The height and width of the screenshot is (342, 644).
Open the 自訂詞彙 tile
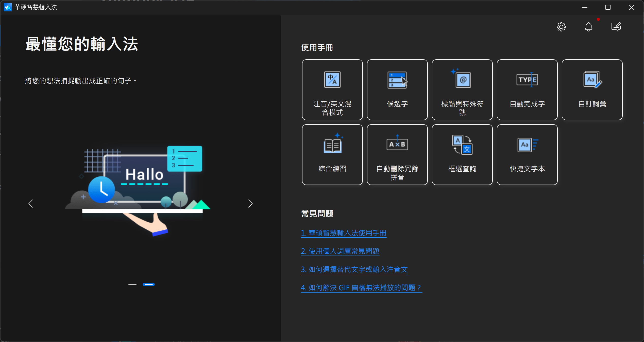click(592, 90)
